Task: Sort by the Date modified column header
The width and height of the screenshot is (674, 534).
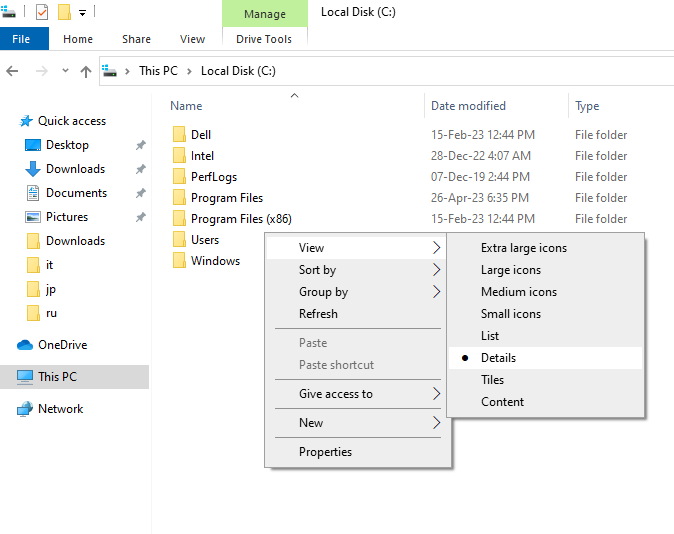Action: [468, 106]
